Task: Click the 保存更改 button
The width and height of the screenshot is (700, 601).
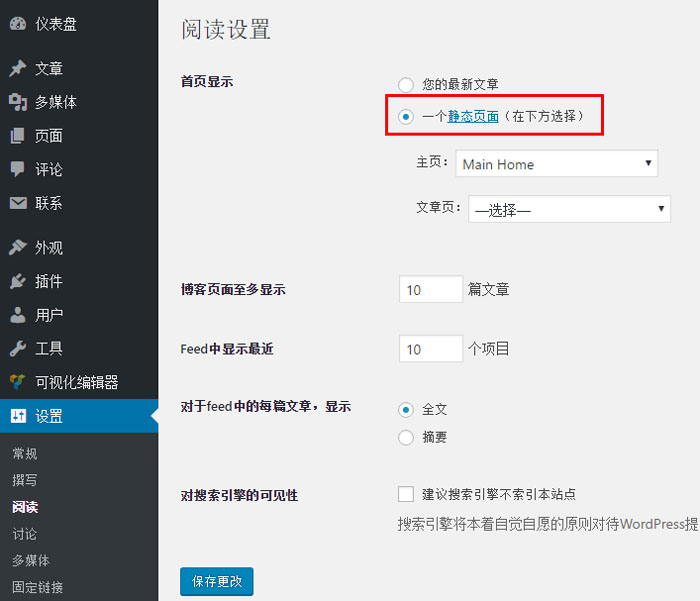Action: click(x=217, y=582)
